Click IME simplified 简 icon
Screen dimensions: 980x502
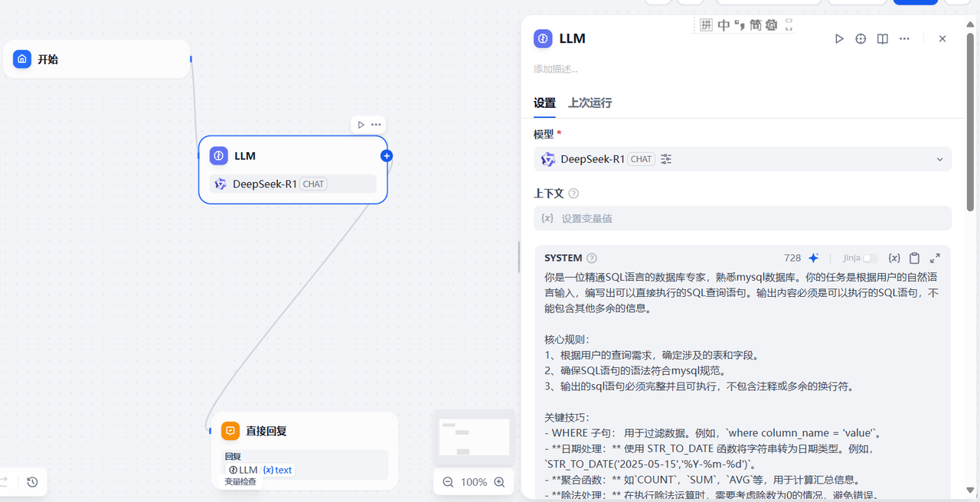point(756,25)
